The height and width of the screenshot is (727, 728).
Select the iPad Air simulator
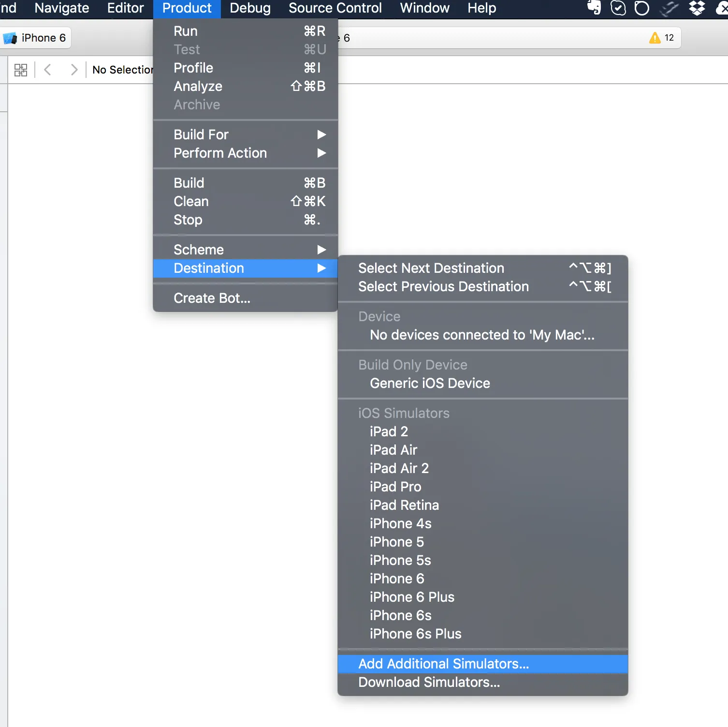(x=483, y=450)
